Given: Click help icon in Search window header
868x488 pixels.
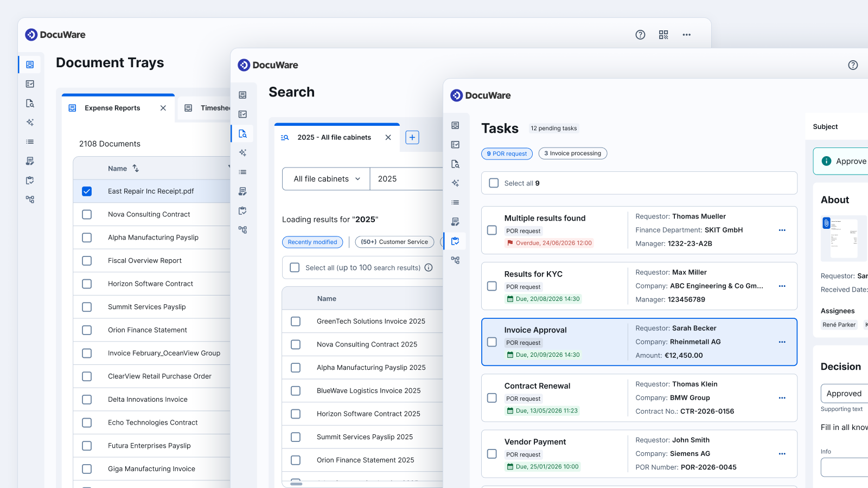Looking at the screenshot, I should click(x=853, y=65).
